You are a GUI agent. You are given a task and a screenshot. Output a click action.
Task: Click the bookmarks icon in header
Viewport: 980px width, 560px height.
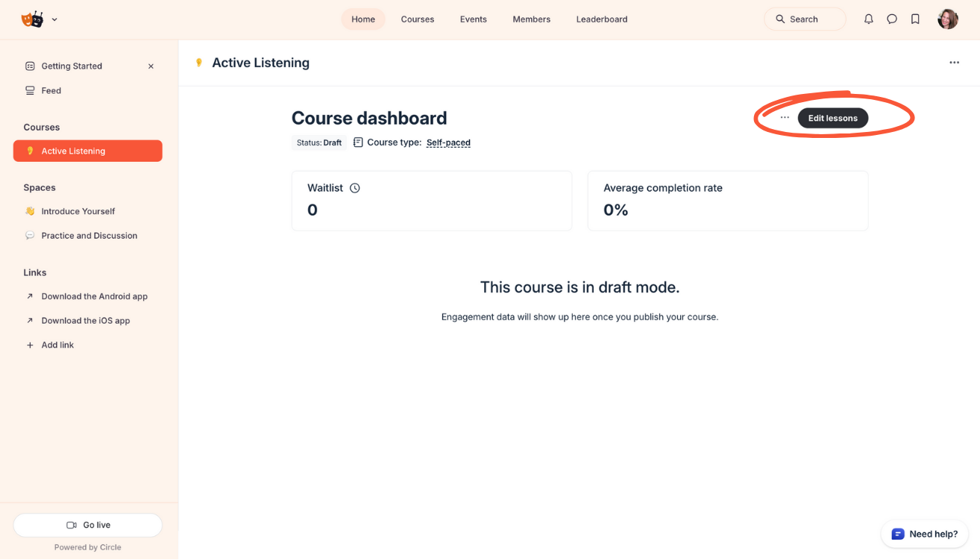[915, 19]
